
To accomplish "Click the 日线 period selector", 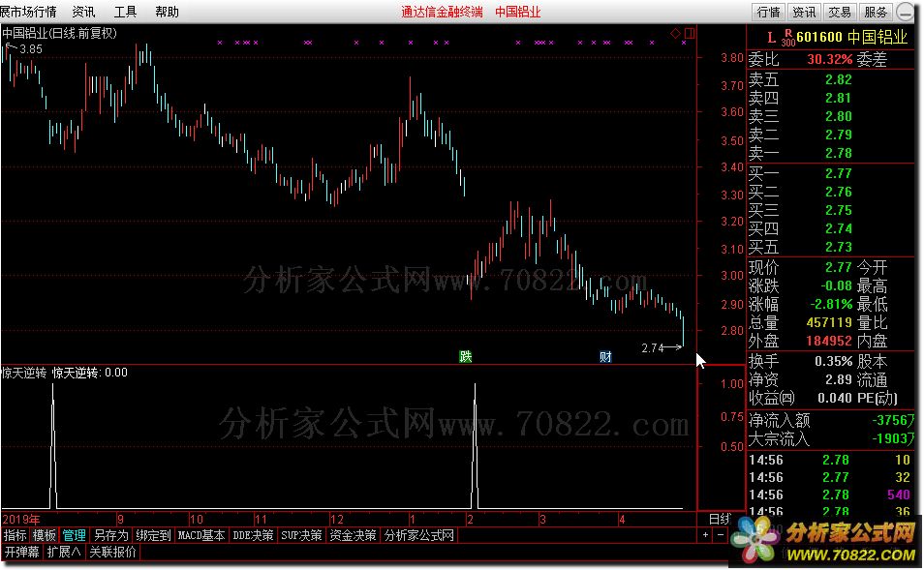I will (720, 519).
